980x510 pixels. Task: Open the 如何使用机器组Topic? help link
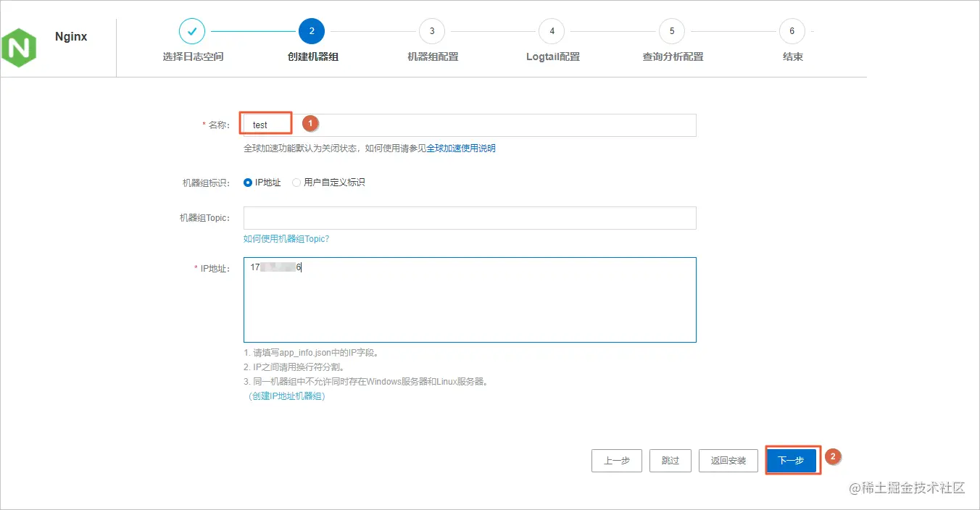point(286,238)
